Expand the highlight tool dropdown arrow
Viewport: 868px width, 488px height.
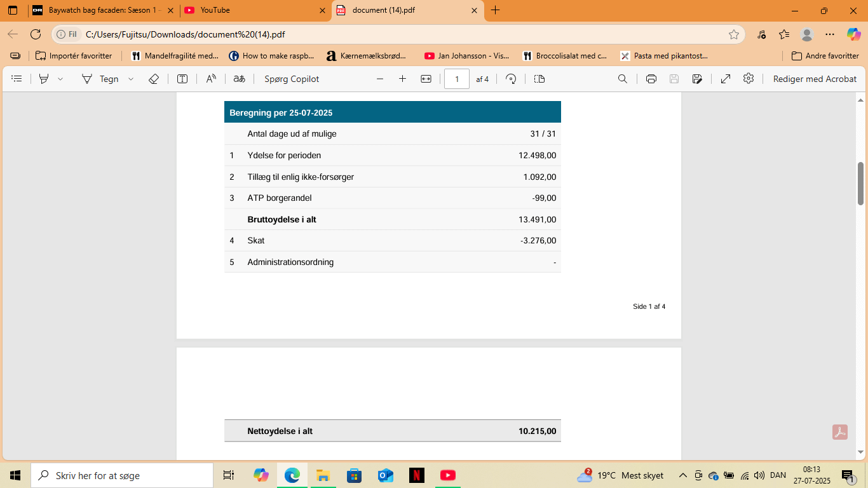pos(60,79)
